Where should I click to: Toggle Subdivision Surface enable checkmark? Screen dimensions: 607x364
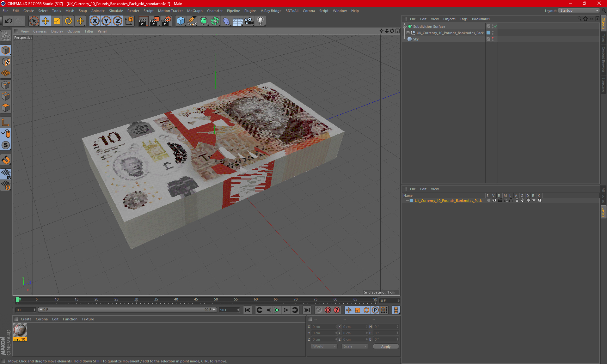tap(496, 27)
